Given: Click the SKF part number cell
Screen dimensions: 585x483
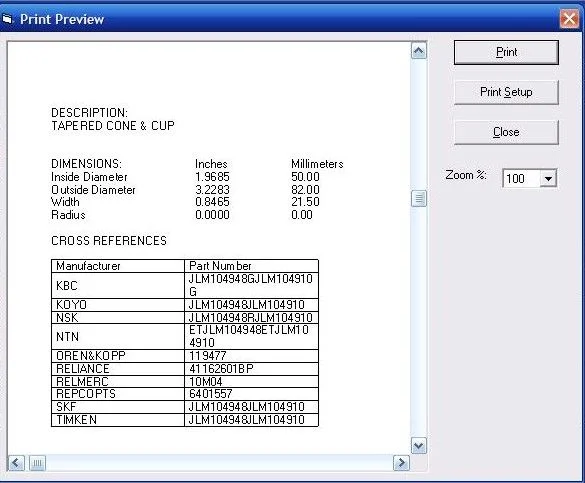Looking at the screenshot, I should [x=251, y=407].
